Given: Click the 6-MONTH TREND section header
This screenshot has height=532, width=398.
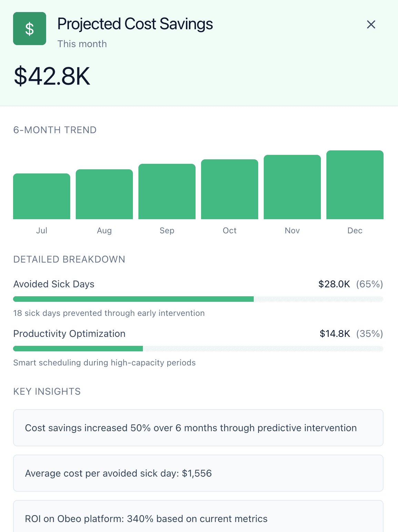Looking at the screenshot, I should (x=55, y=130).
